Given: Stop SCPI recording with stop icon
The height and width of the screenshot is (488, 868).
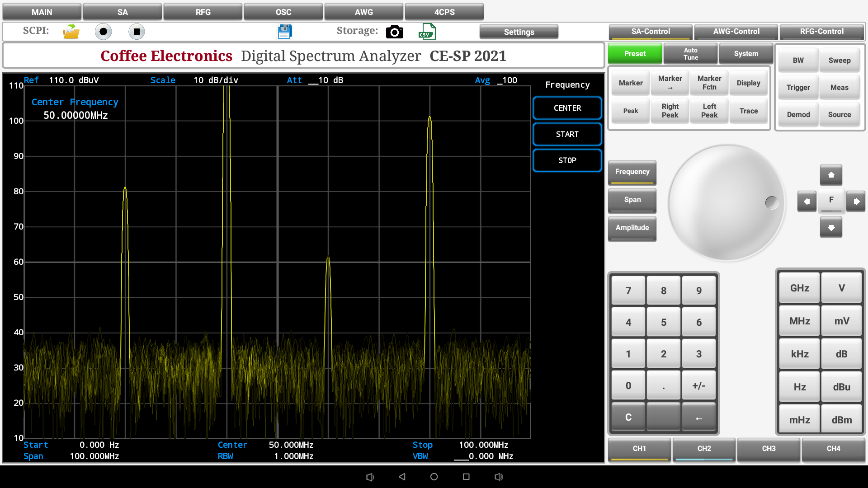Looking at the screenshot, I should click(137, 32).
